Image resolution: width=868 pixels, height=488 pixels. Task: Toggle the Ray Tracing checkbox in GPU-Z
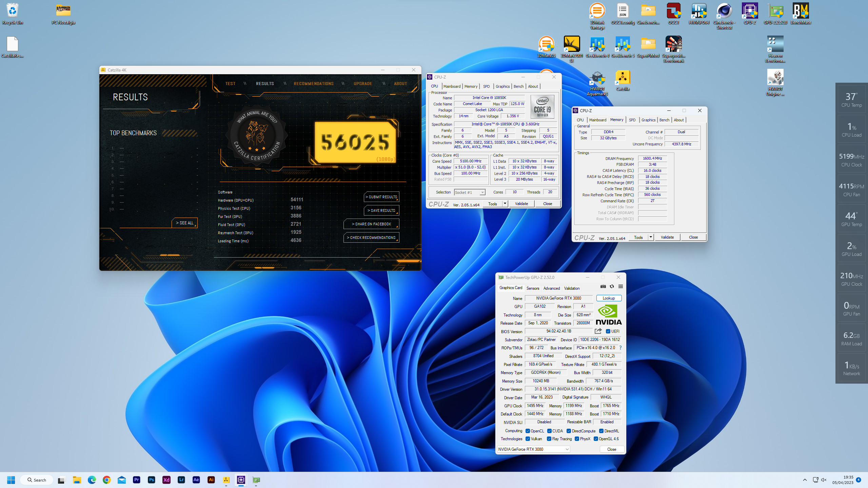(549, 439)
